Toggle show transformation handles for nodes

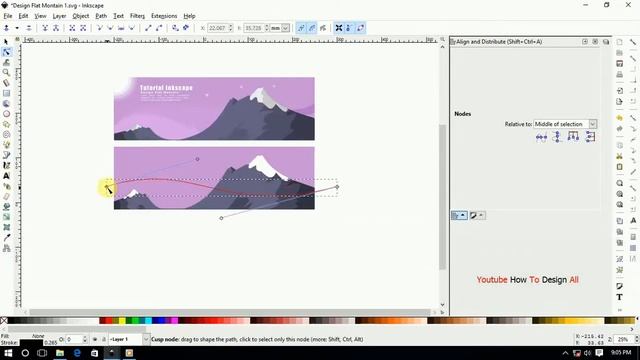click(x=339, y=28)
